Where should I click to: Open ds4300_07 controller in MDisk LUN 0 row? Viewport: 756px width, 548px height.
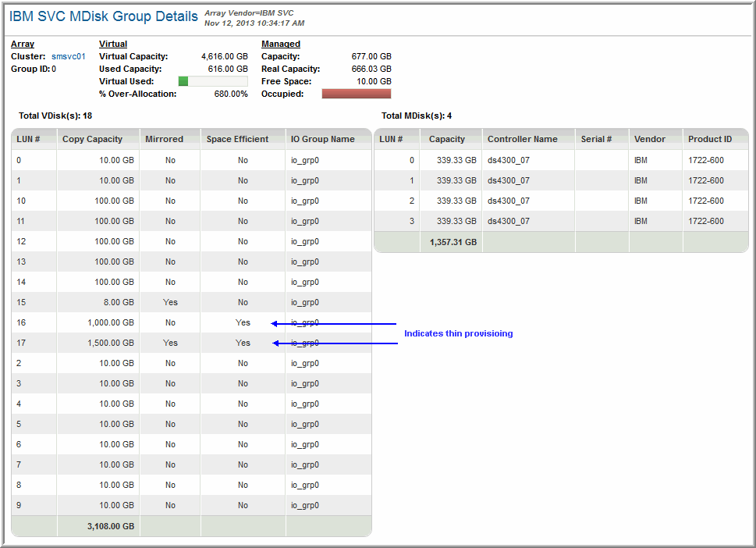[508, 160]
